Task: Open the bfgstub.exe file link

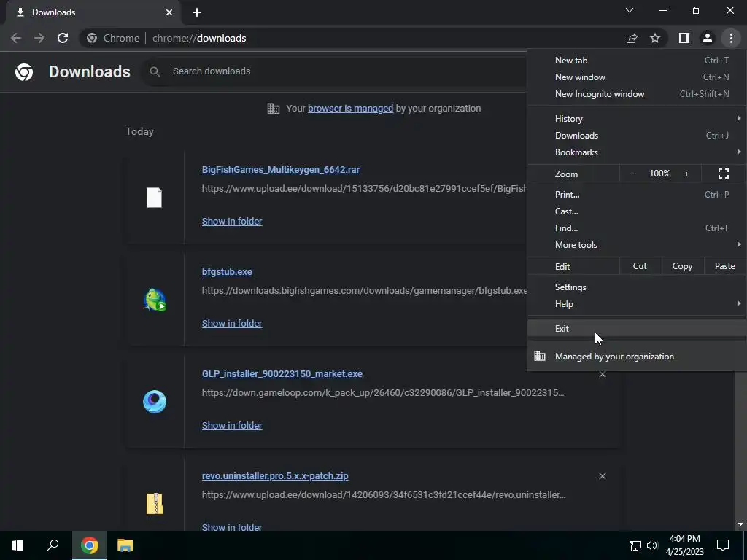Action: click(227, 271)
